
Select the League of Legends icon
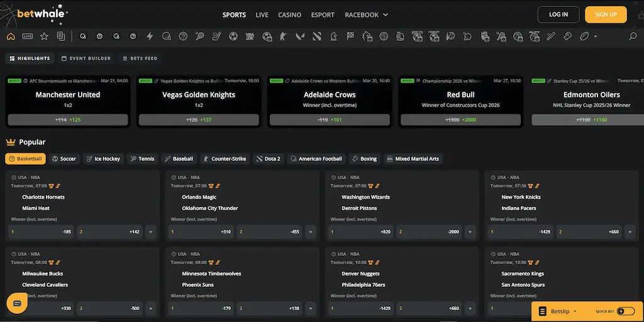coord(401,36)
